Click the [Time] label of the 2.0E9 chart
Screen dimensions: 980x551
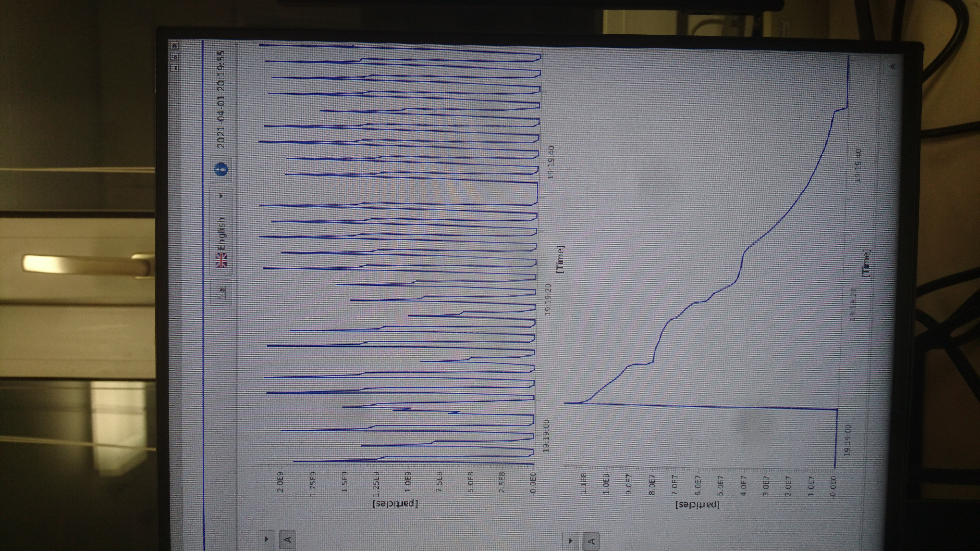click(x=560, y=259)
